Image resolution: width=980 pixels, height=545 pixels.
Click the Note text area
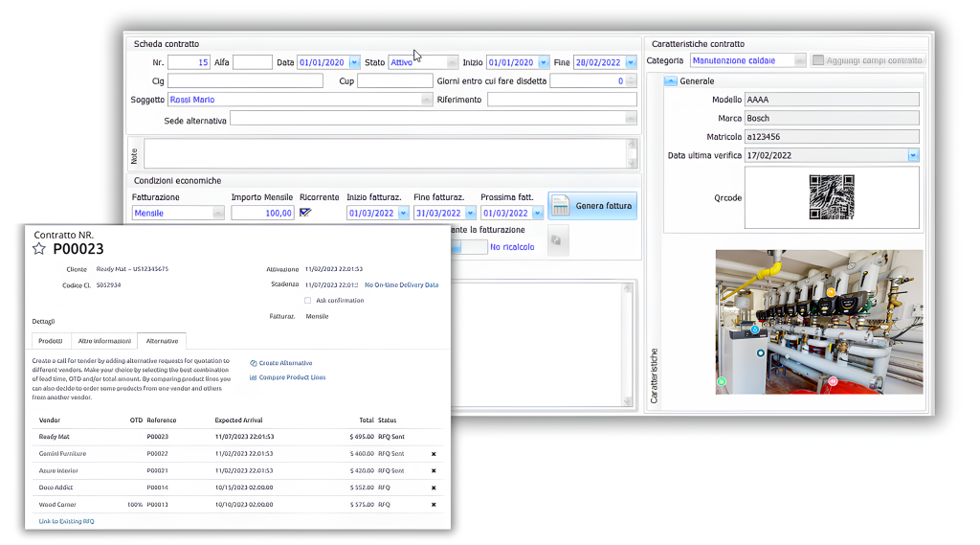386,153
